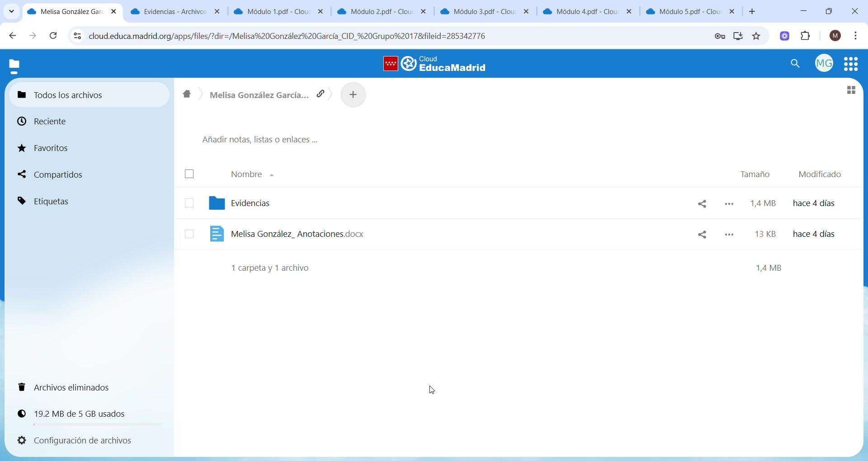Share the Evidencias folder
This screenshot has height=461, width=868.
[x=702, y=204]
